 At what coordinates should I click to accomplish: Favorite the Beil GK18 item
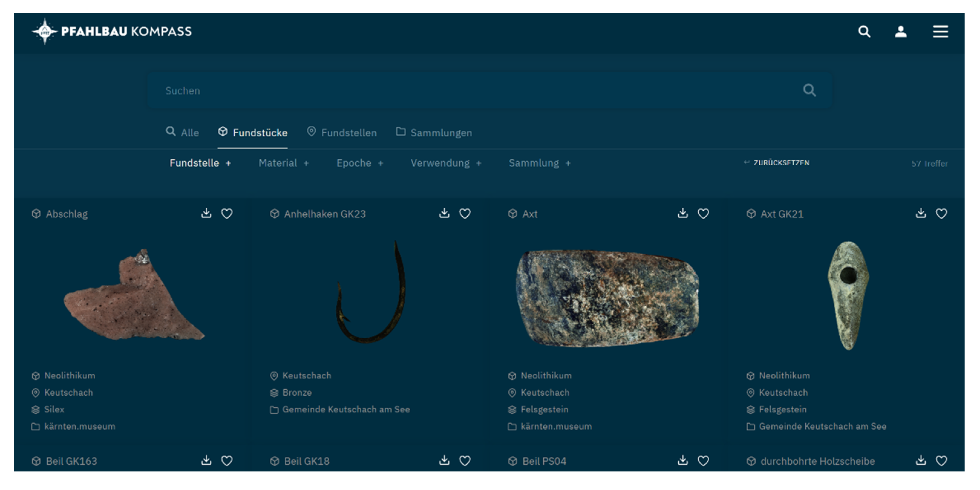tap(465, 461)
